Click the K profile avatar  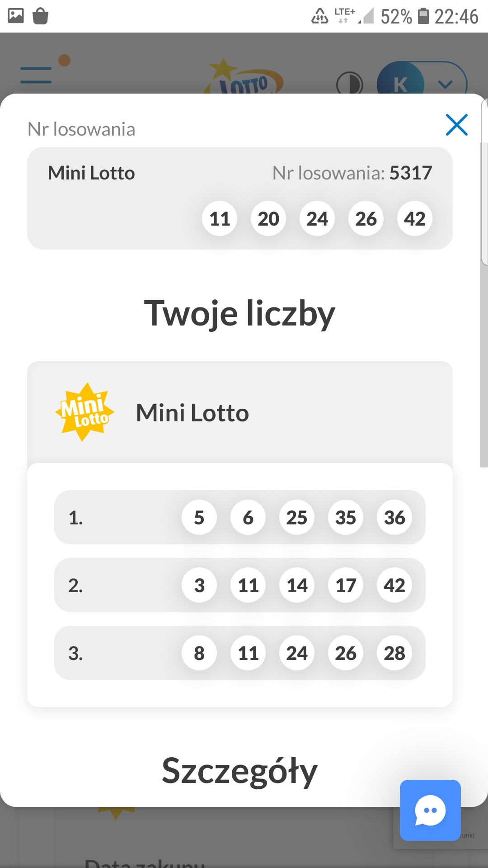point(400,83)
